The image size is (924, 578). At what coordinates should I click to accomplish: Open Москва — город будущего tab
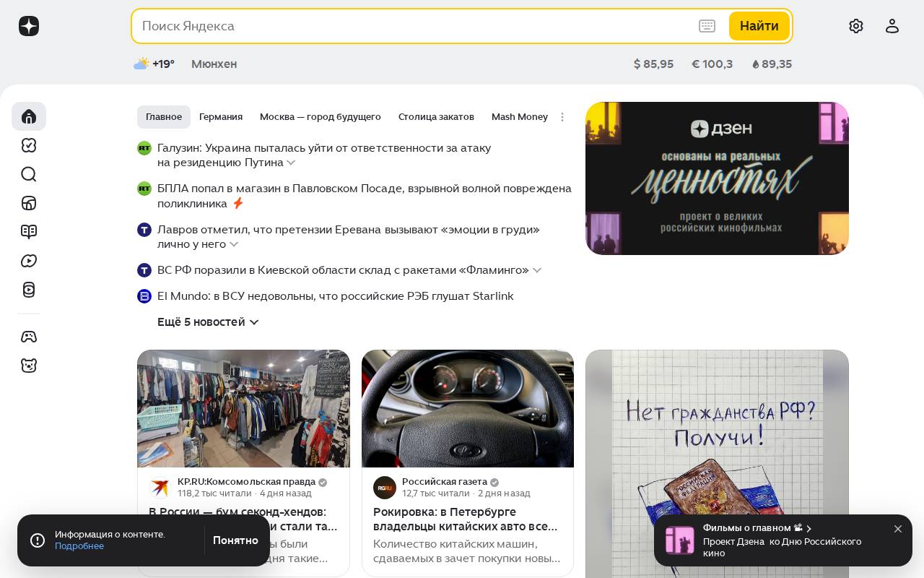pos(321,117)
